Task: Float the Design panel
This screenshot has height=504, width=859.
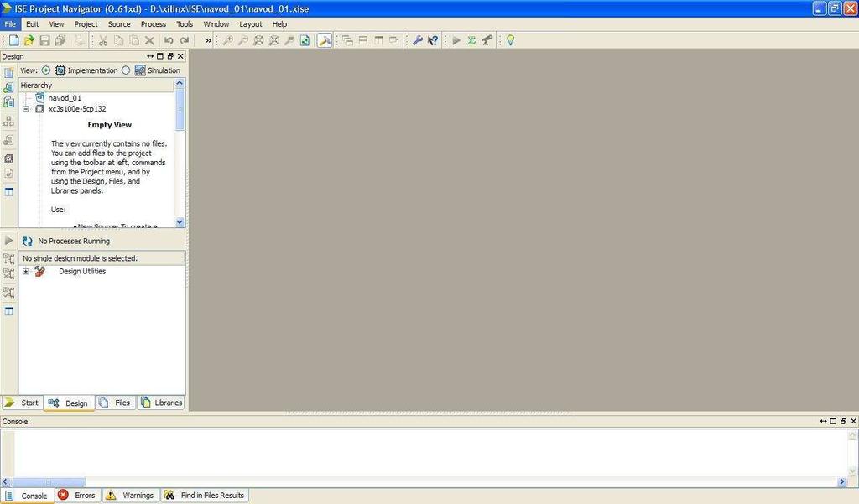Action: 170,56
